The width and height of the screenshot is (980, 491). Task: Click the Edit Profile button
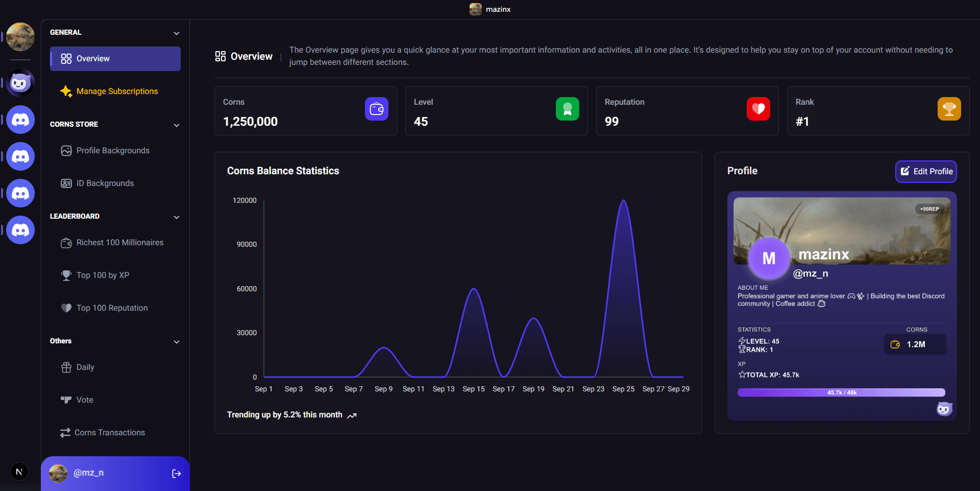tap(926, 171)
